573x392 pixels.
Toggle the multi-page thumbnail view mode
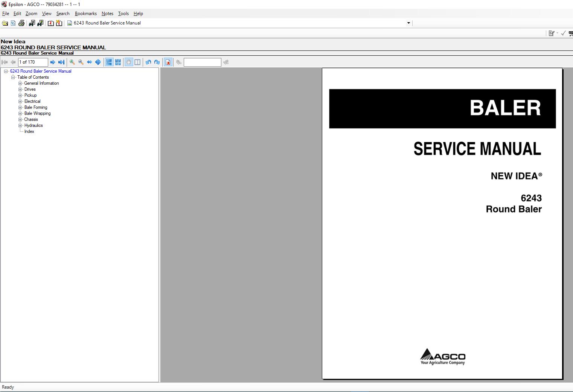pyautogui.click(x=118, y=62)
